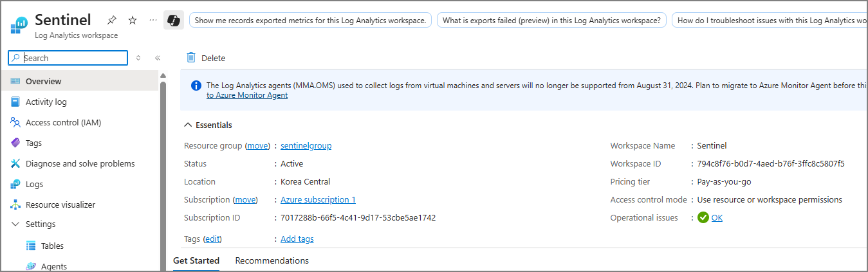The image size is (868, 272).
Task: Open Diagnose and solve problems
Action: (80, 163)
